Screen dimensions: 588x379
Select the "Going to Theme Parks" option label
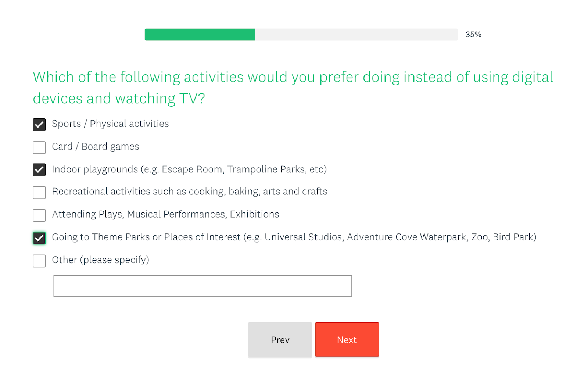(x=294, y=237)
